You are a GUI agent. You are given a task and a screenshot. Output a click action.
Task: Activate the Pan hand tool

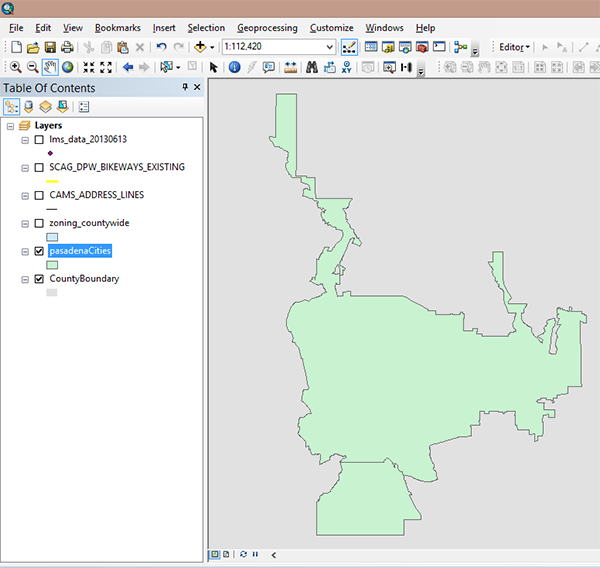click(x=49, y=67)
